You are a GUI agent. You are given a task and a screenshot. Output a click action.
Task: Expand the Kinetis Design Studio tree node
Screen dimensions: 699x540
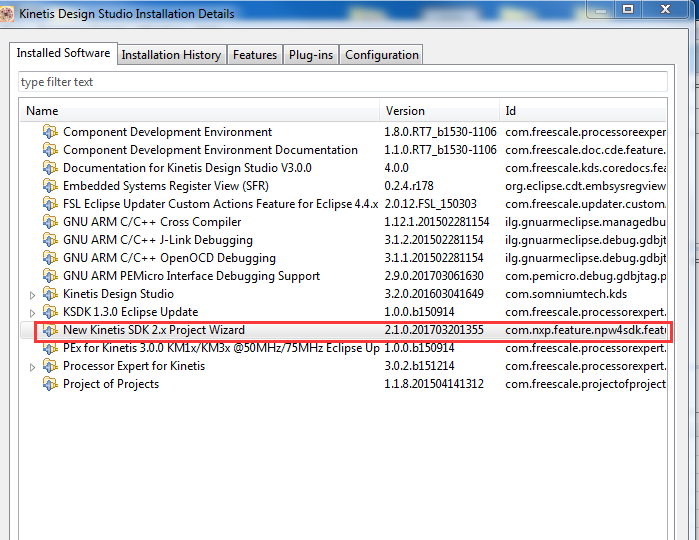[32, 295]
